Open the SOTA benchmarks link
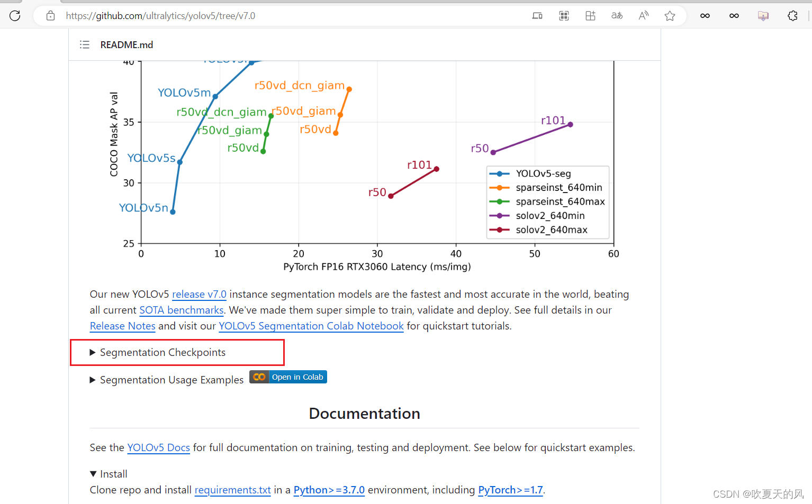The image size is (812, 504). tap(182, 310)
